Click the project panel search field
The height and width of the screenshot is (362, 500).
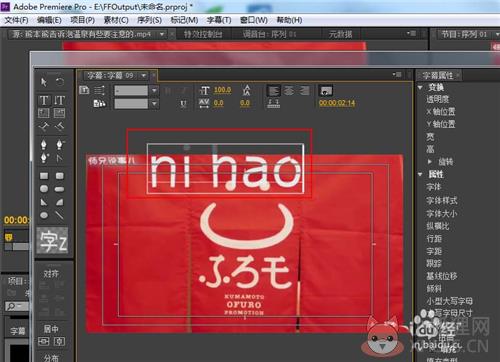(x=18, y=306)
